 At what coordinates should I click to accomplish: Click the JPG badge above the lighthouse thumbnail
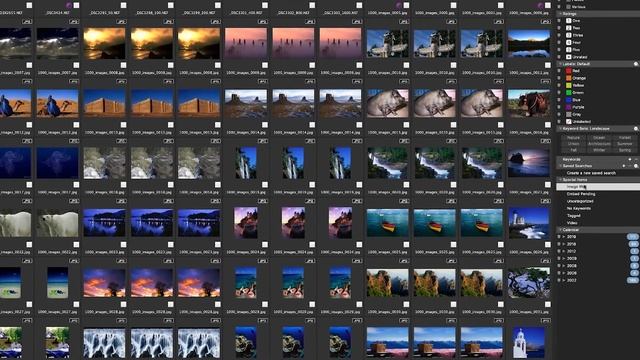pos(546,201)
